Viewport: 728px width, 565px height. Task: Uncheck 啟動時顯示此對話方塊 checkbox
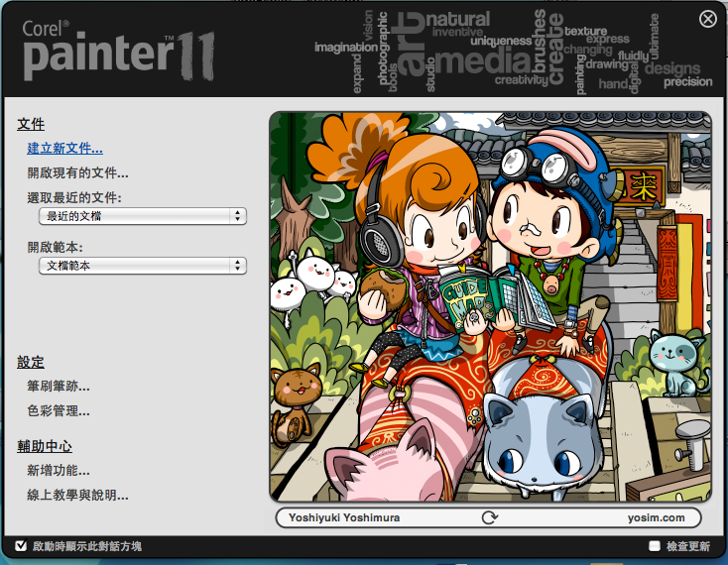[21, 546]
